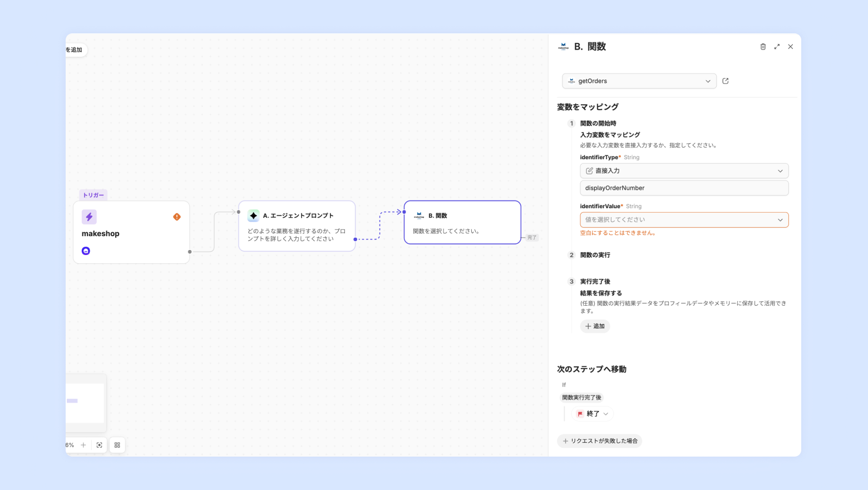Click the 次のステップへ移動 heading
Image resolution: width=868 pixels, height=490 pixels.
point(591,369)
